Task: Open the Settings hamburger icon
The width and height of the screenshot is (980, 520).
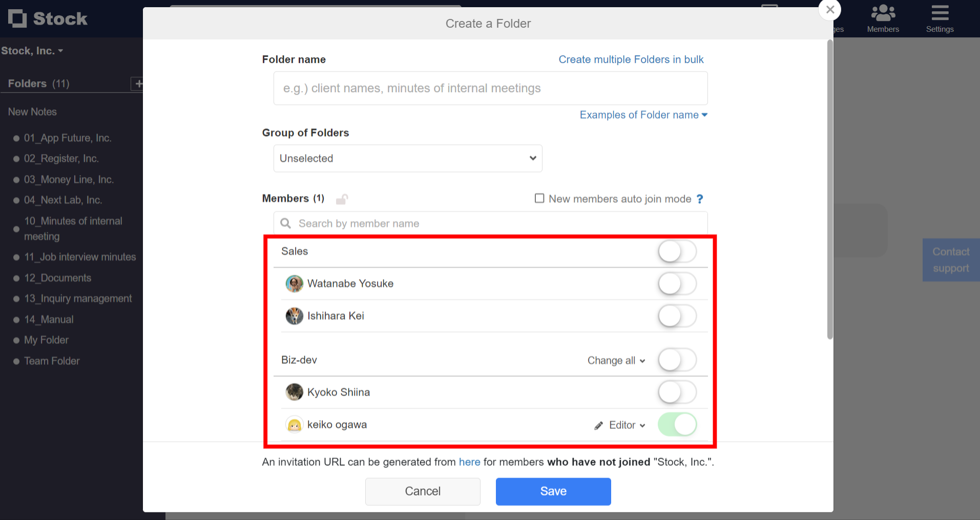Action: (939, 14)
